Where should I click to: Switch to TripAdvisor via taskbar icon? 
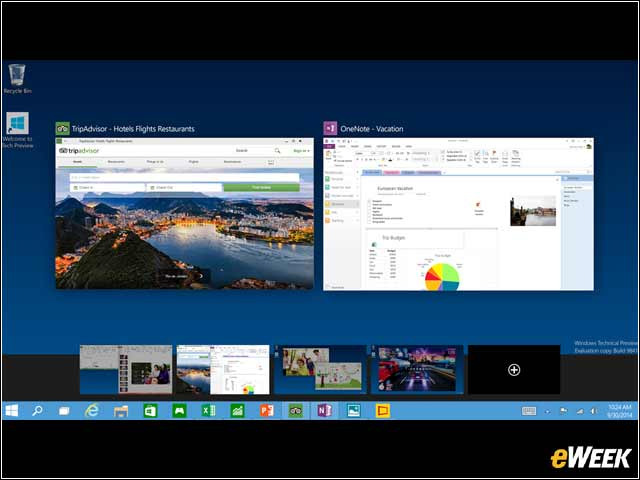point(296,411)
